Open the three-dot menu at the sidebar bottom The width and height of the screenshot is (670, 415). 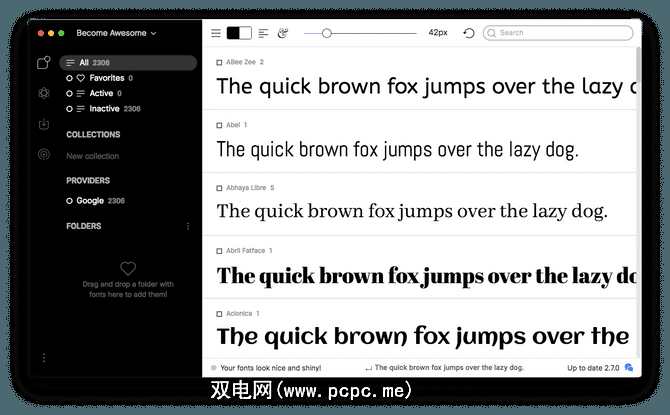(x=44, y=357)
